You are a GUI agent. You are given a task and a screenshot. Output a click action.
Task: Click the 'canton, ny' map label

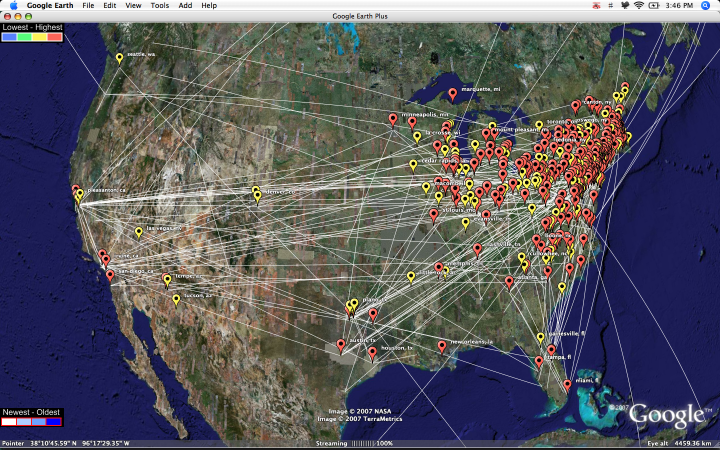[x=598, y=102]
